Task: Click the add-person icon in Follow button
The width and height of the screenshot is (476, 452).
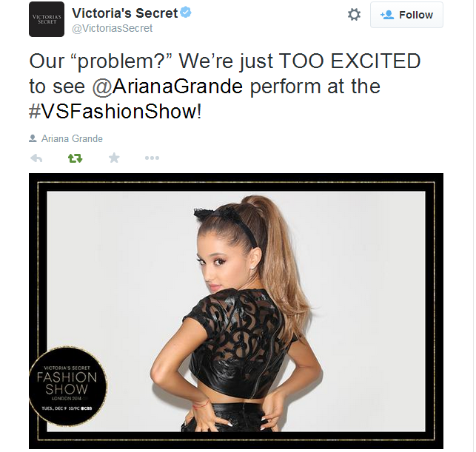Action: click(x=387, y=15)
